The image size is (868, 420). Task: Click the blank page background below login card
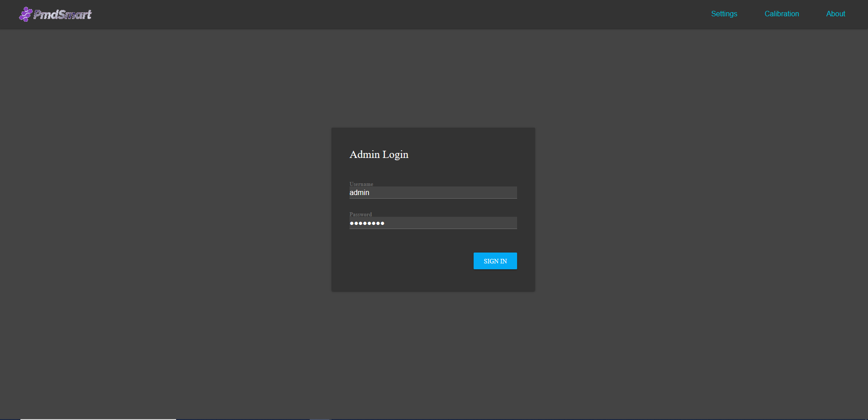pos(433,353)
